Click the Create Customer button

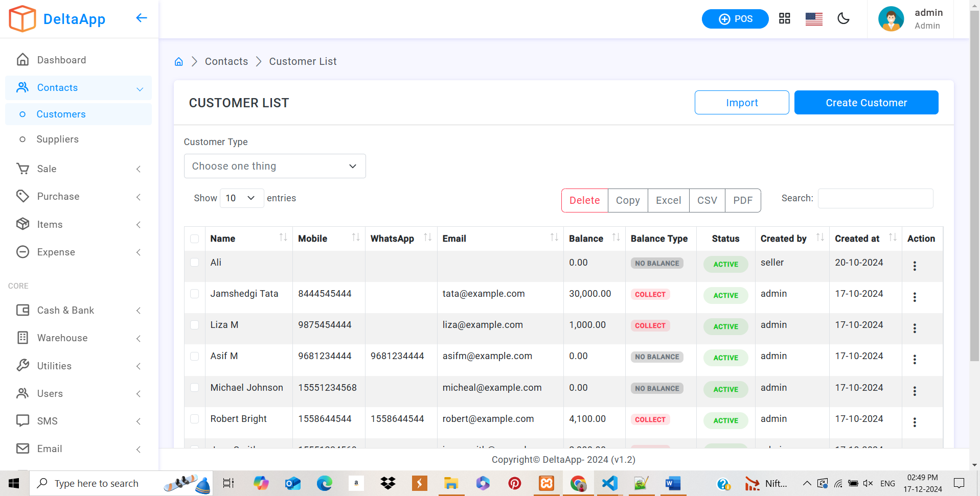pyautogui.click(x=865, y=103)
